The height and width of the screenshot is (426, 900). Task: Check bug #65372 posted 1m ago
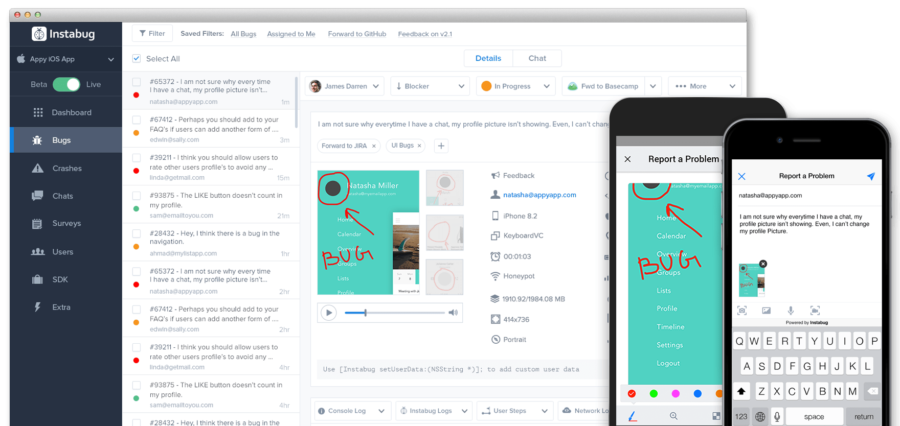pyautogui.click(x=136, y=82)
